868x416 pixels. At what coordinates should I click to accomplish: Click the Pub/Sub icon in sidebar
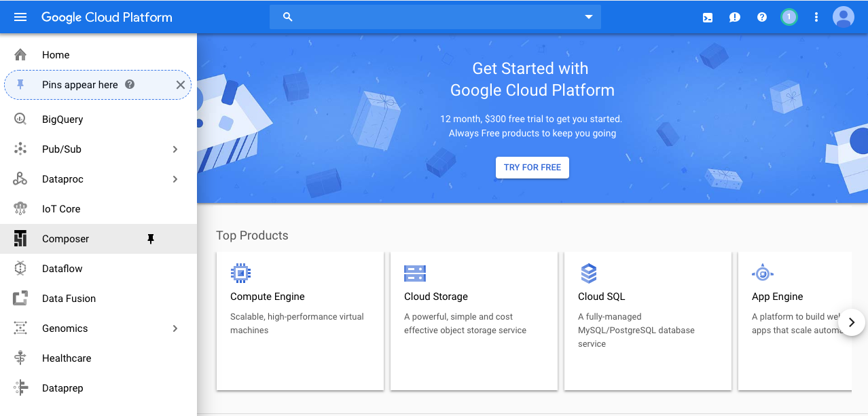click(20, 149)
